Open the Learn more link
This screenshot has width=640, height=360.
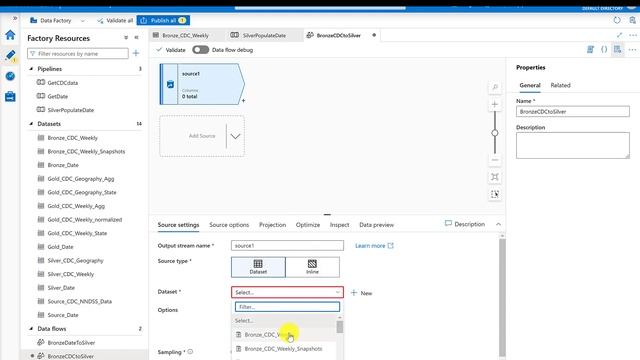pos(374,246)
